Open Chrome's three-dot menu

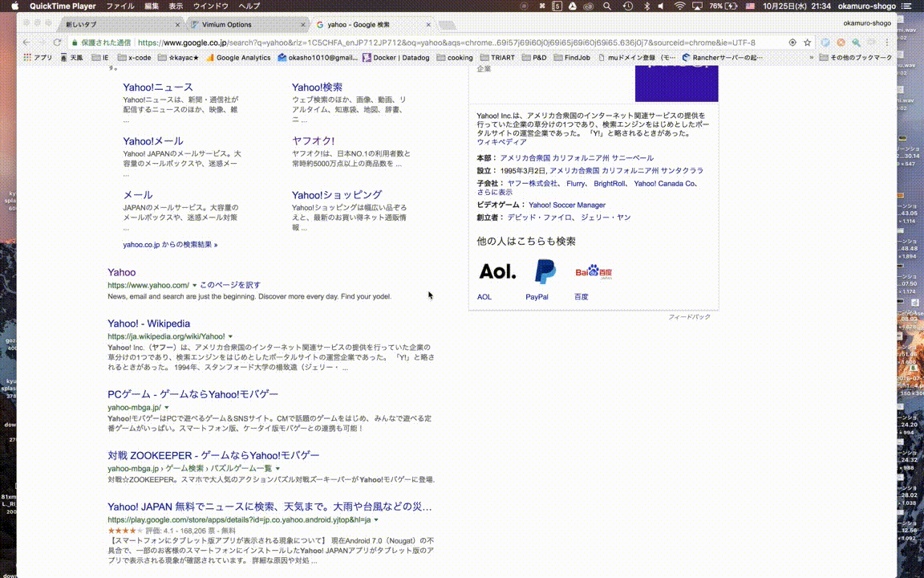click(887, 43)
